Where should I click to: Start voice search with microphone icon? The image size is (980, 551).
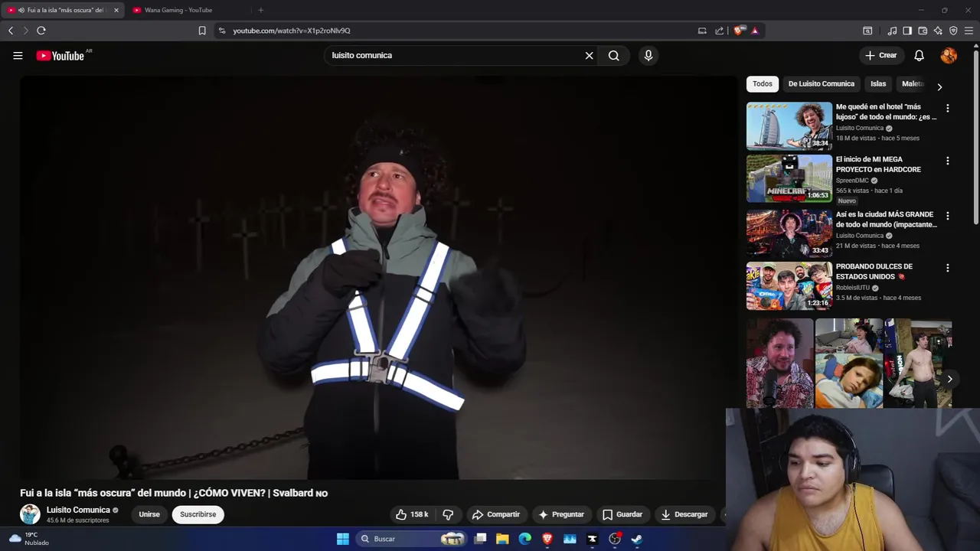(648, 55)
